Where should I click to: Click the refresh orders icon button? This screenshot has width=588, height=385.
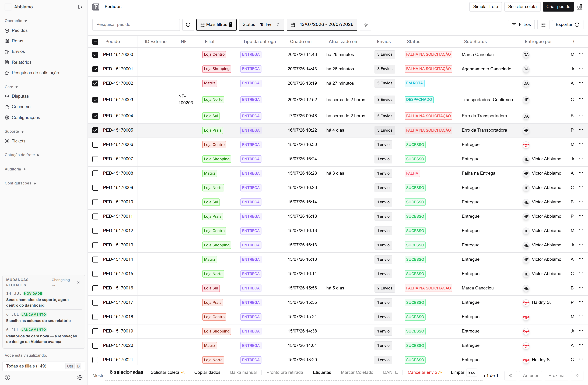pos(188,25)
